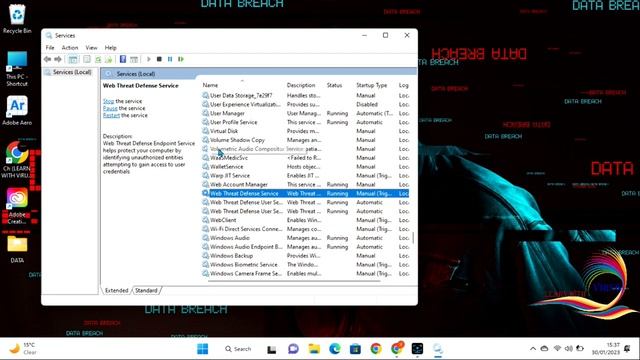This screenshot has width=640, height=360.
Task: Open the weather widget on the taskbar
Action: click(23, 349)
